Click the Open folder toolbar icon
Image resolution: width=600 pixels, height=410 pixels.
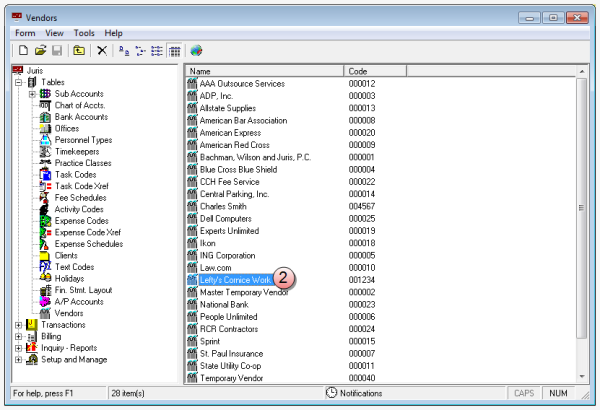(40, 50)
